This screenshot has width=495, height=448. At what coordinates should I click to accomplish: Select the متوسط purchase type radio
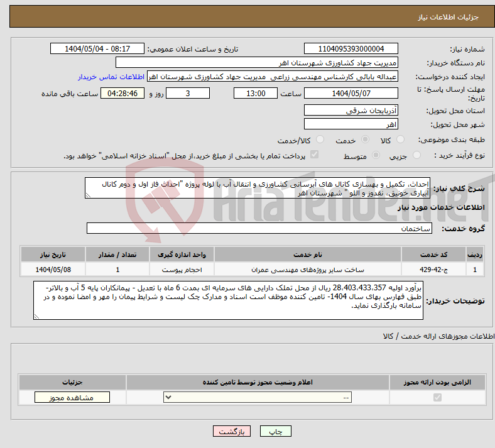click(x=376, y=155)
